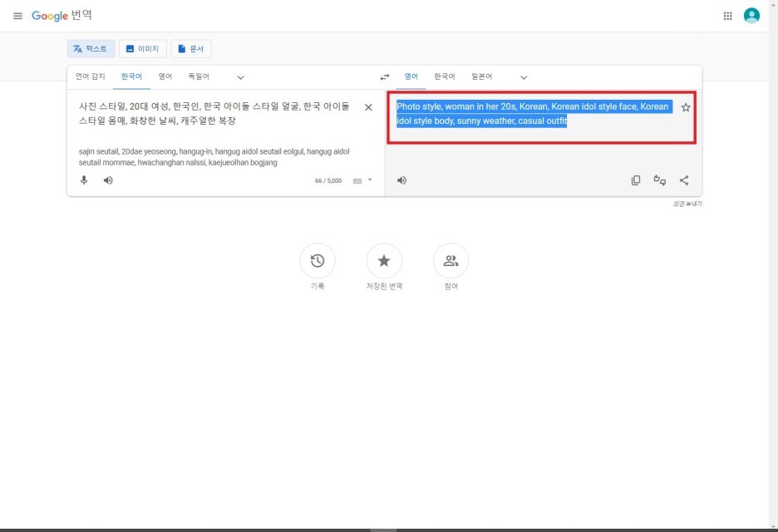Clear the source text with X
The height and width of the screenshot is (532, 778).
(x=368, y=107)
